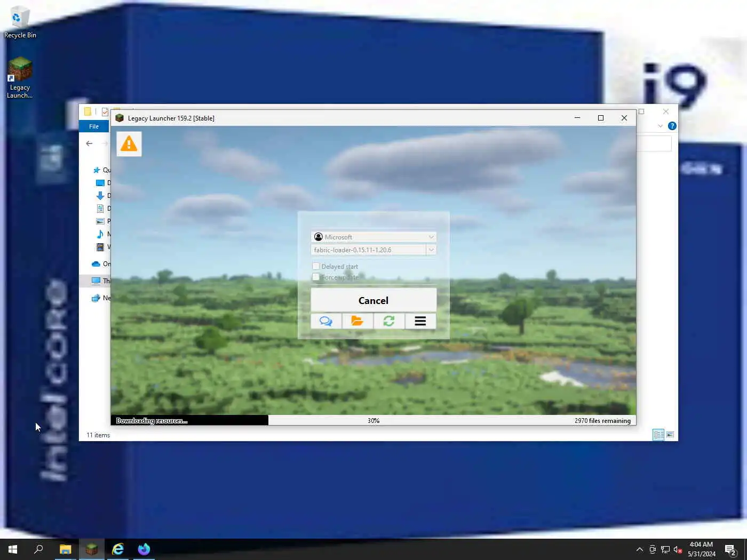
Task: Toggle the Force update checkbox
Action: pyautogui.click(x=316, y=277)
